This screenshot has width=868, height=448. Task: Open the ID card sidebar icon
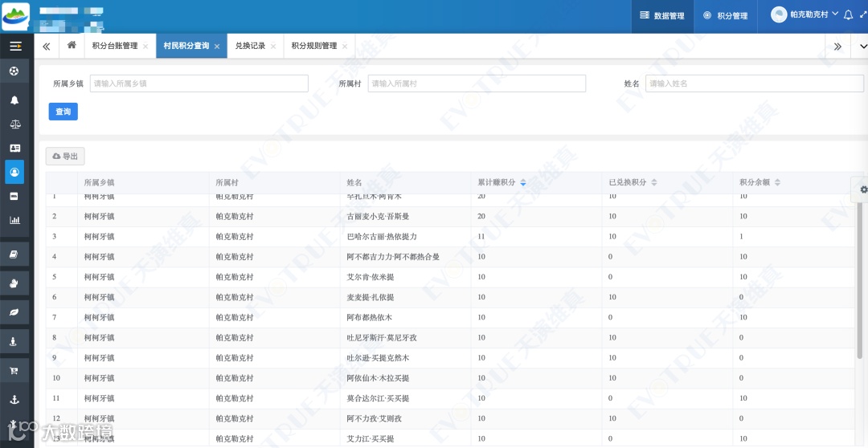[15, 149]
